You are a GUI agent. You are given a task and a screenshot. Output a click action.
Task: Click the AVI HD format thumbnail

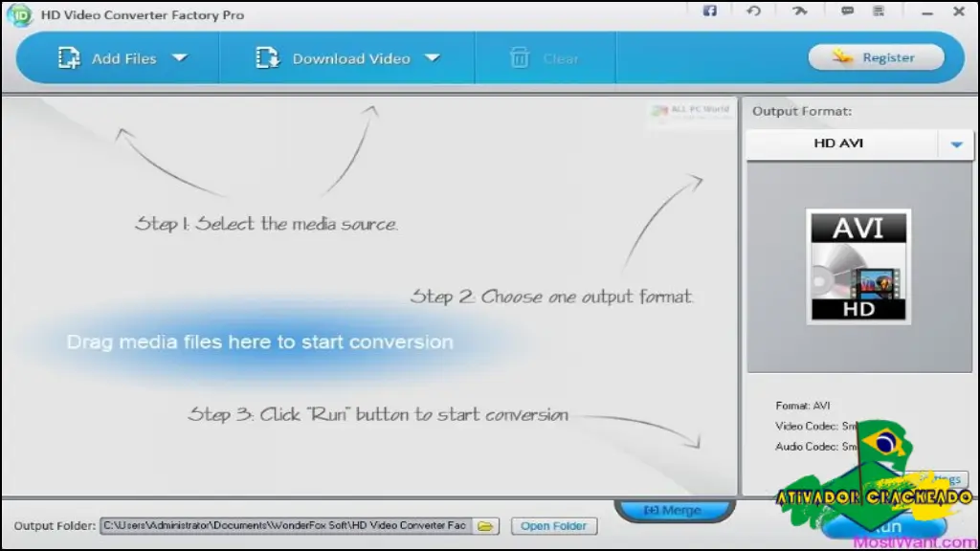858,267
